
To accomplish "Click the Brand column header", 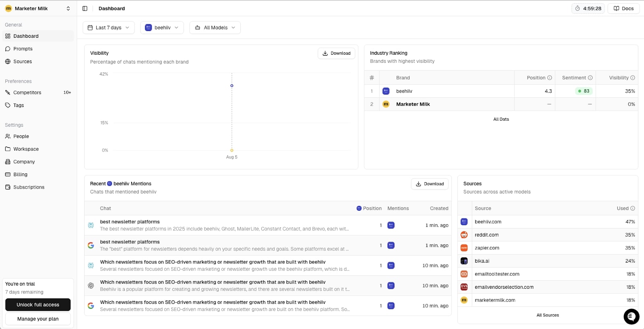I will [x=403, y=78].
